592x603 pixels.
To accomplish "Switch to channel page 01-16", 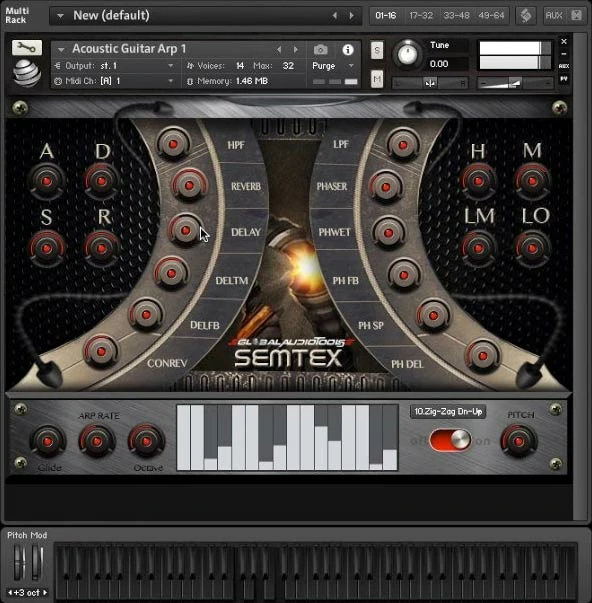I will (386, 16).
